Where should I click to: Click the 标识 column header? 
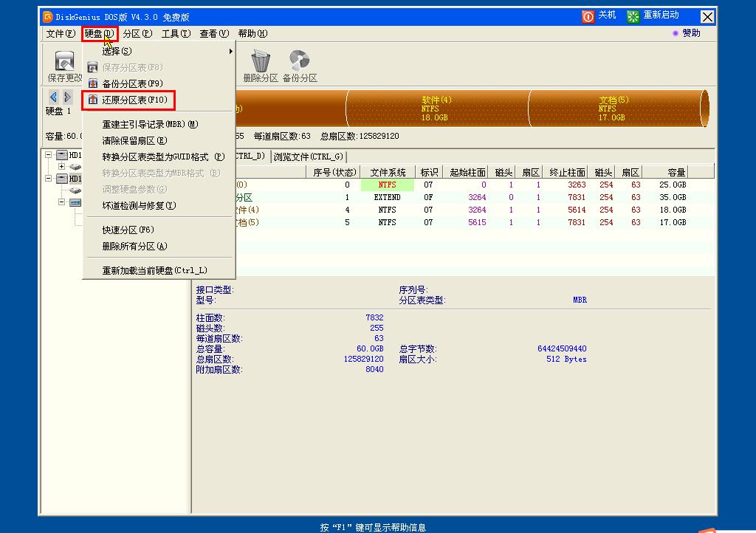point(429,172)
